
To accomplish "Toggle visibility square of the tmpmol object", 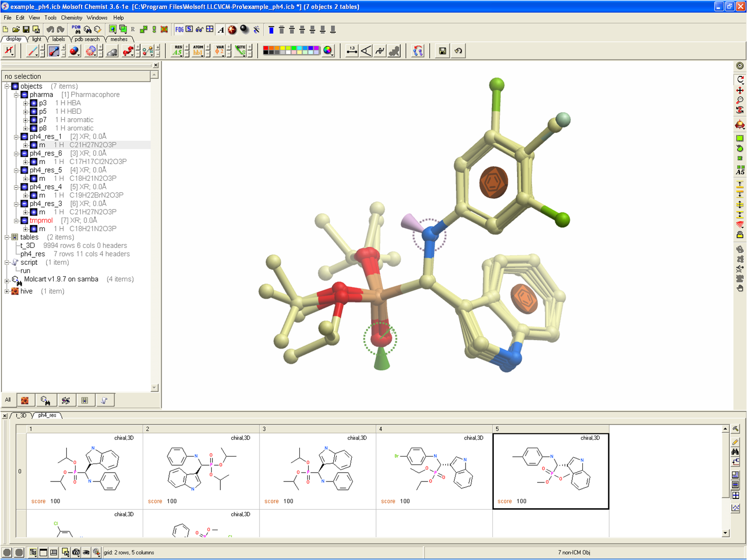I will (24, 221).
